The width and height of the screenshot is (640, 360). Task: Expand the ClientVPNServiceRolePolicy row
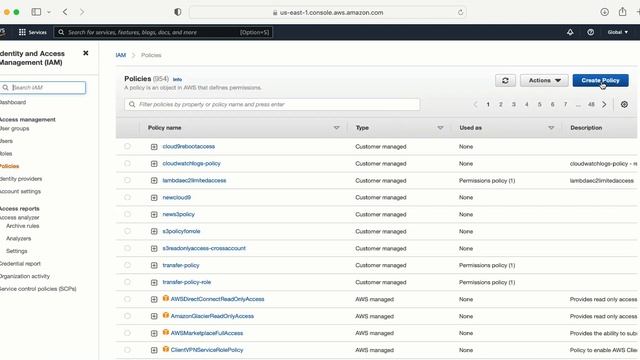point(154,350)
